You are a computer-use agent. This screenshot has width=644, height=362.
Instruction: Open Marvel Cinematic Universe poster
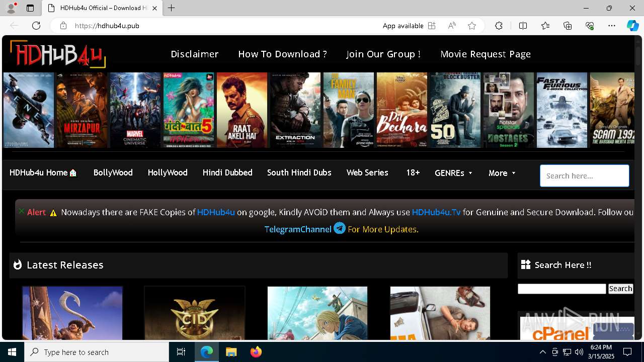click(135, 110)
